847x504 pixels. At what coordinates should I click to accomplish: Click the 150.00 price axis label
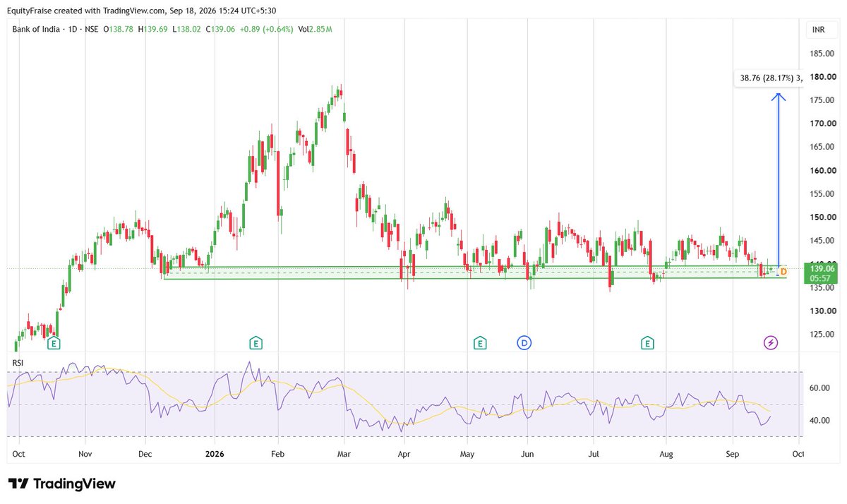(x=823, y=217)
